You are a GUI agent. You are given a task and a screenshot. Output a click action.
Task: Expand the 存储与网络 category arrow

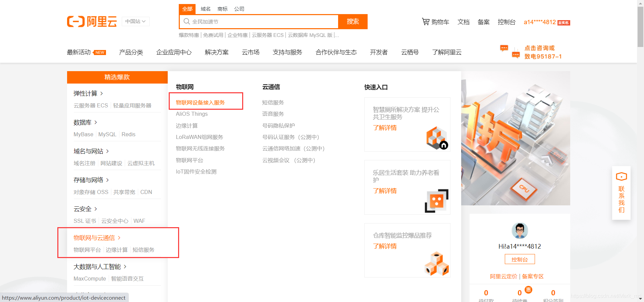click(107, 180)
